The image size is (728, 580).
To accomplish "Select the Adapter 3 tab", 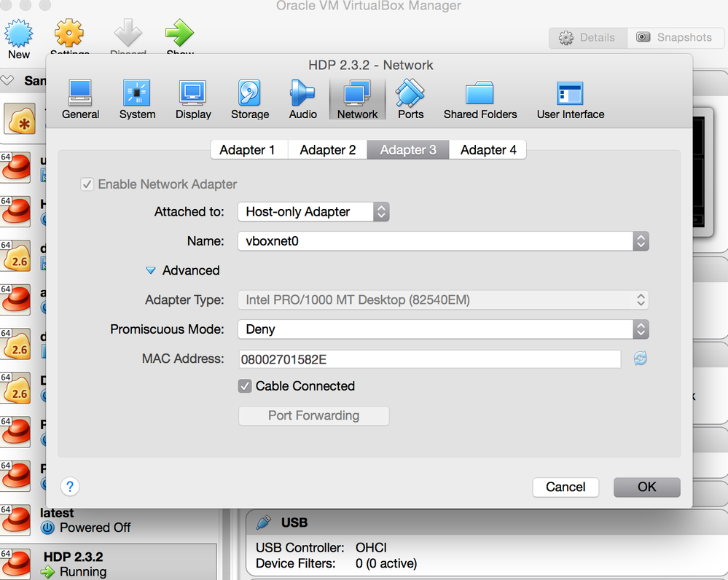I will [408, 149].
